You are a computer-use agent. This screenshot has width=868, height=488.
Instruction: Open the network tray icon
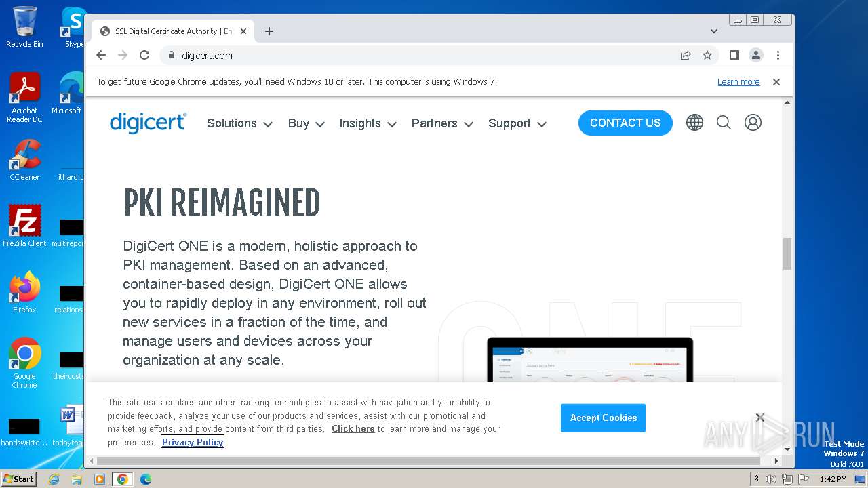point(787,479)
